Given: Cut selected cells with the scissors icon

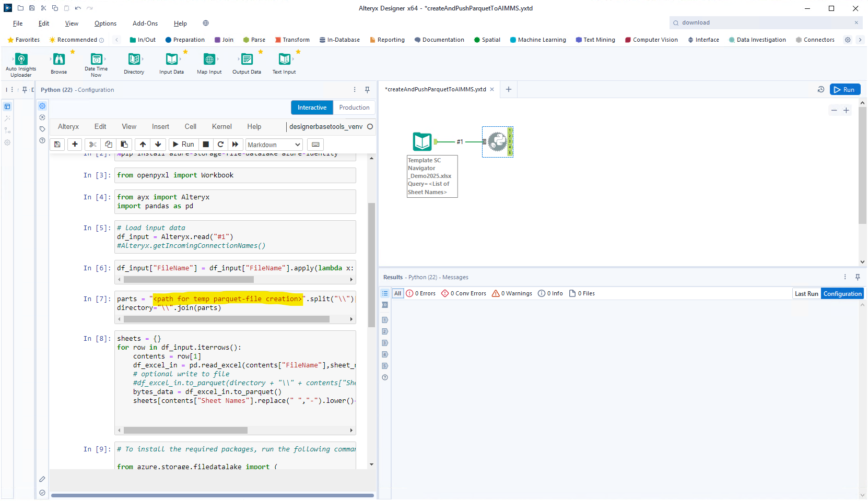Looking at the screenshot, I should tap(93, 145).
